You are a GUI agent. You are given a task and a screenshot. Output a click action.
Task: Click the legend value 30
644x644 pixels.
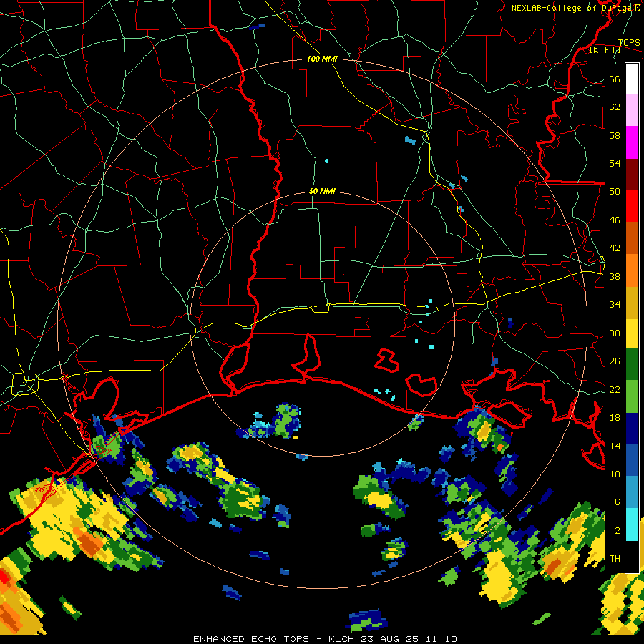(x=615, y=333)
